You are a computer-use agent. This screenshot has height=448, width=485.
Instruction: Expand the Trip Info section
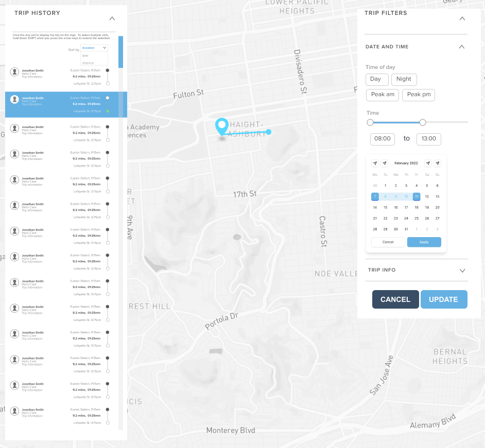462,270
